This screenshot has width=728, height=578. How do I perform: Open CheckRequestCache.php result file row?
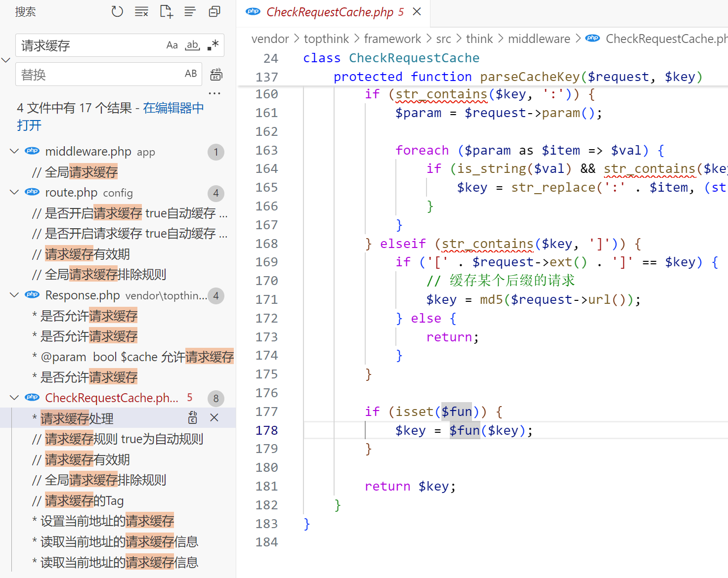[118, 398]
